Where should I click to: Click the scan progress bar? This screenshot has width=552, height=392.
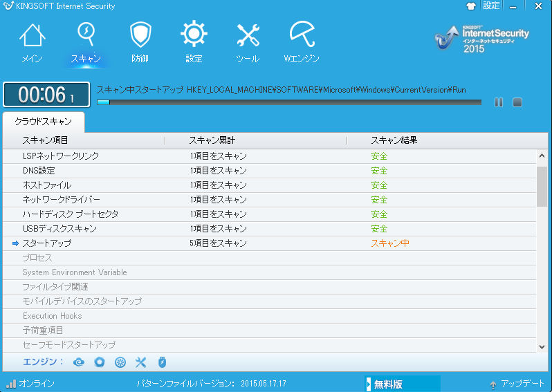(289, 102)
